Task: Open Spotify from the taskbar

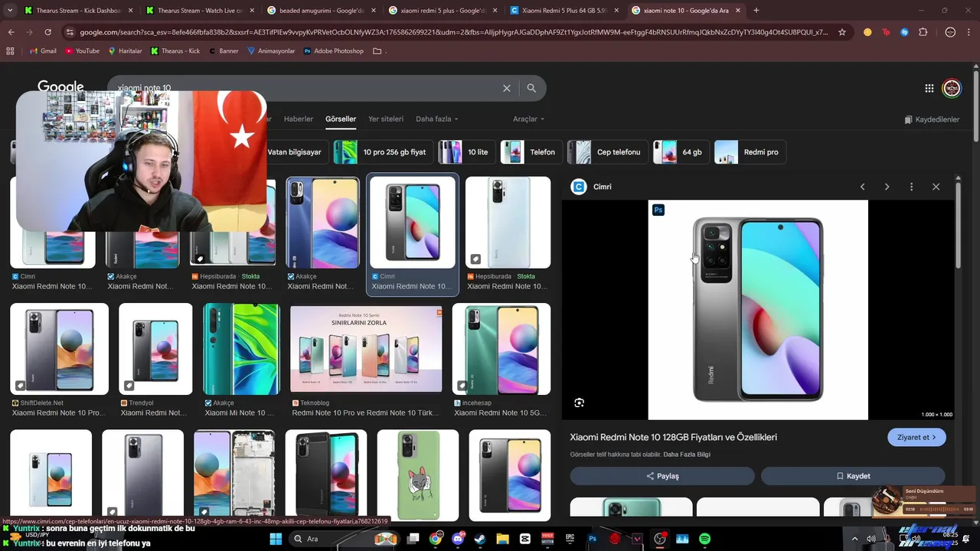Action: 704,539
